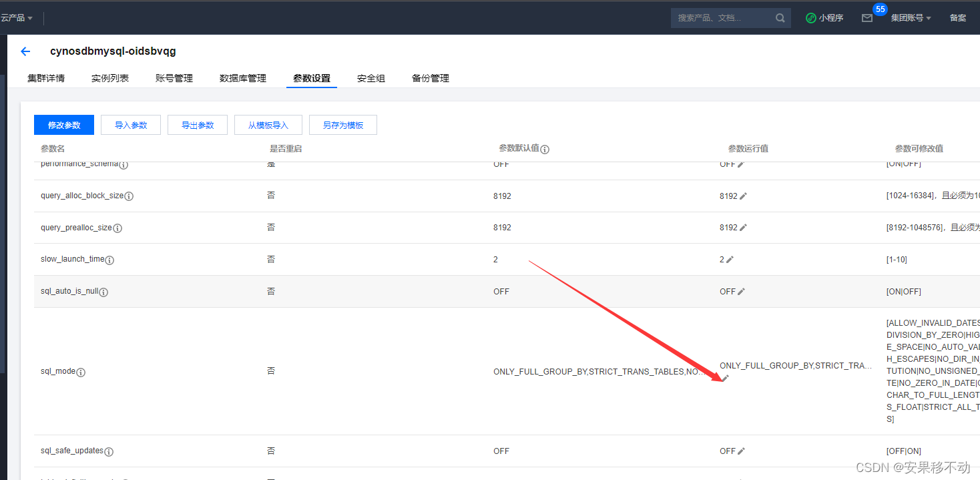The width and height of the screenshot is (980, 480).
Task: Click the search magnifier icon
Action: 780,17
